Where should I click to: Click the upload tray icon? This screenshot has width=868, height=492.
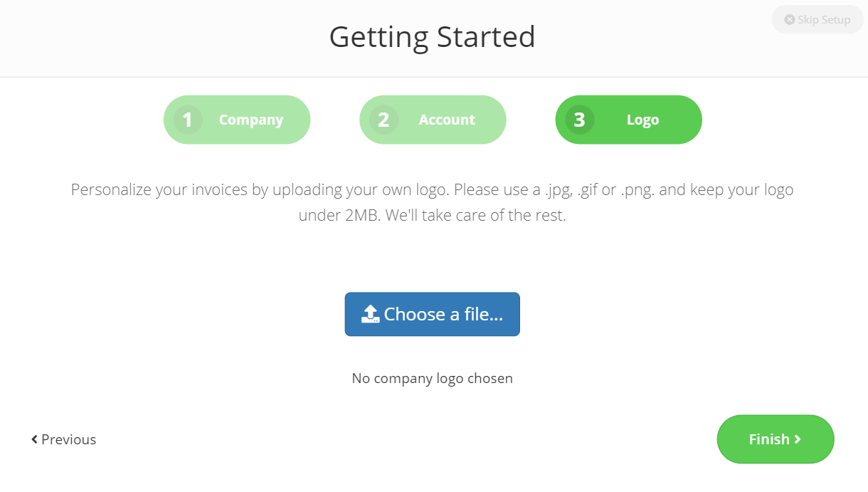(x=371, y=314)
